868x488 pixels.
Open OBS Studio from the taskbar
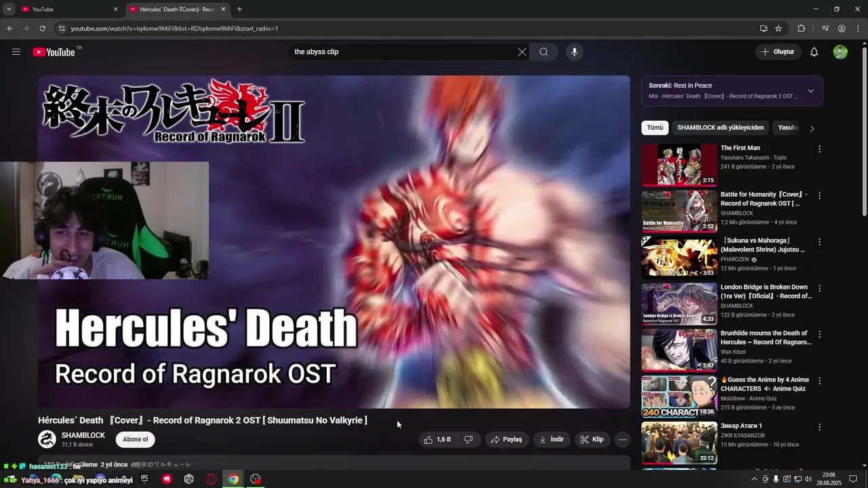click(x=256, y=479)
